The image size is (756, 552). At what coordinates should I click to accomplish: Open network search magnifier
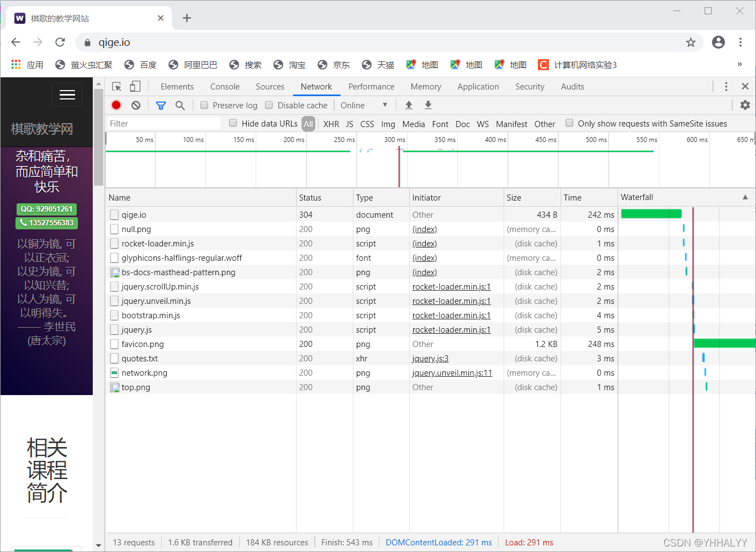click(x=180, y=105)
